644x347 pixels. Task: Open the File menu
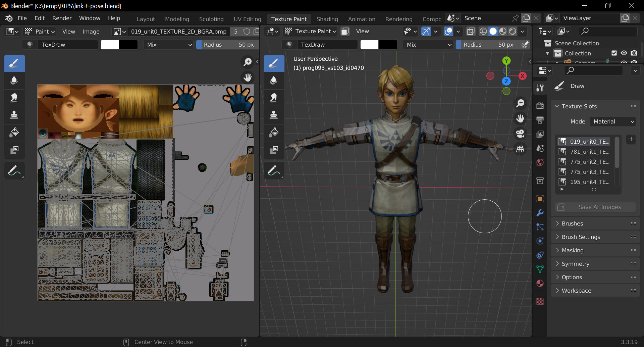tap(22, 18)
